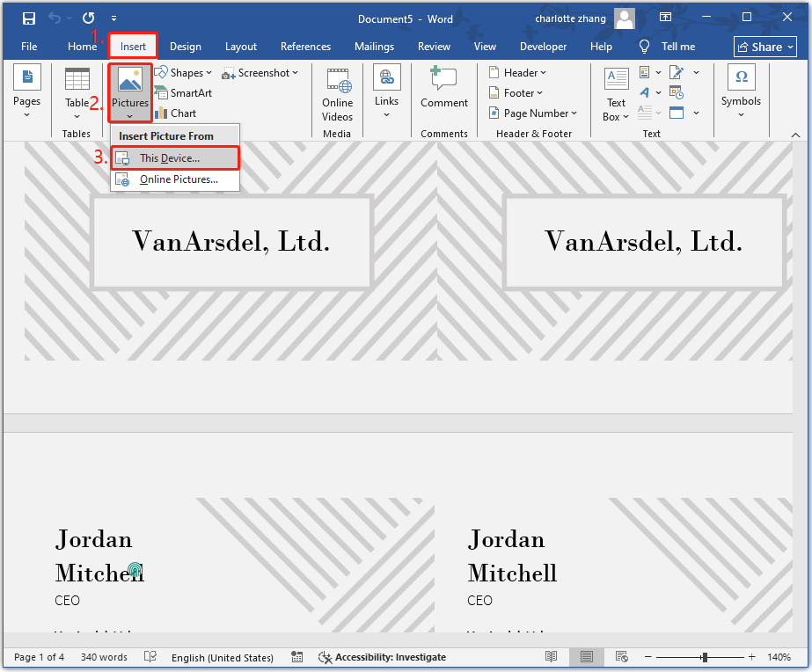This screenshot has height=672, width=812.
Task: Insert Date & Time icon
Action: tap(677, 92)
